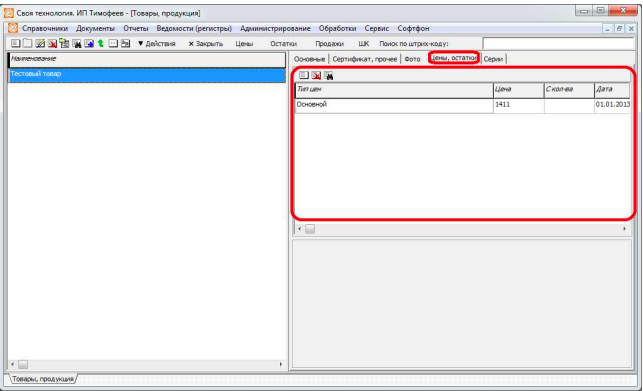Open the Документы menu
The width and height of the screenshot is (643, 391).
click(x=96, y=28)
